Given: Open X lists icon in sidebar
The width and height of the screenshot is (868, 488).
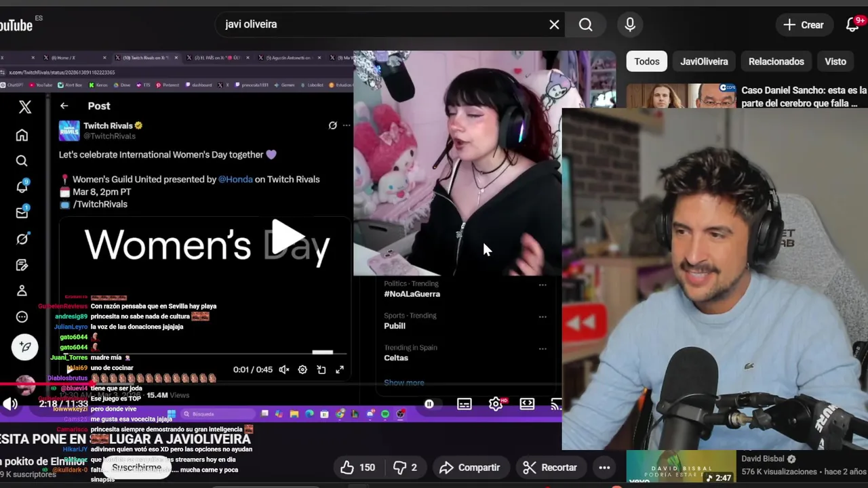Looking at the screenshot, I should point(22,264).
